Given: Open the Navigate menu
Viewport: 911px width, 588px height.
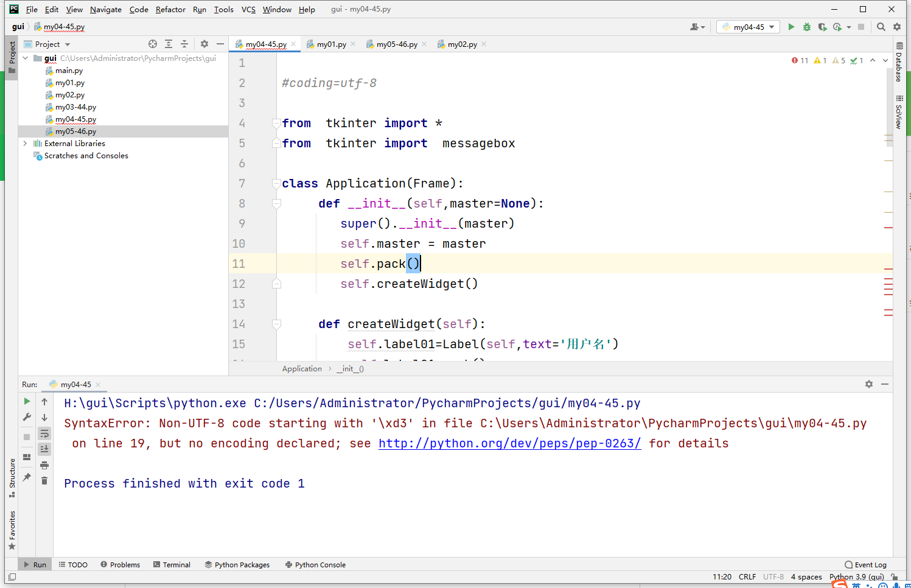Looking at the screenshot, I should [106, 9].
